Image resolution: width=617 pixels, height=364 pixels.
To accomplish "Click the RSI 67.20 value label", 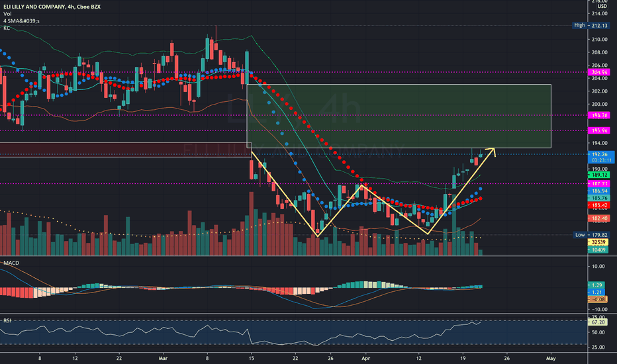I will (x=597, y=322).
